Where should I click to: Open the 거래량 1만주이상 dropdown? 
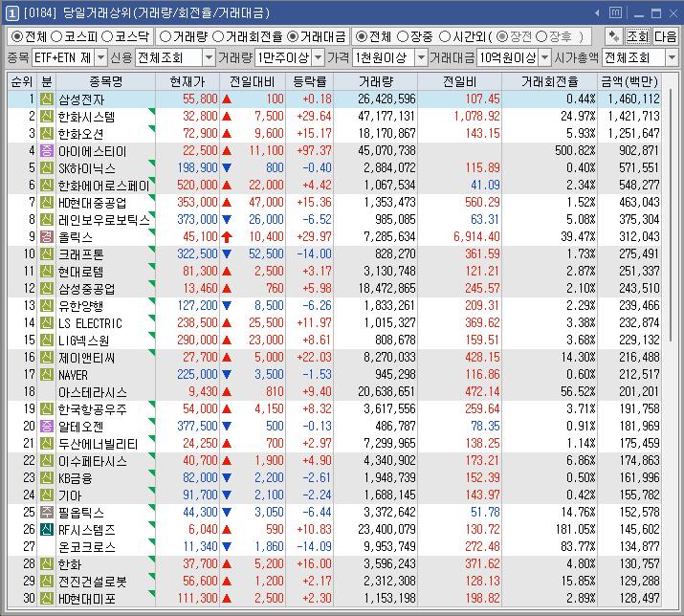click(319, 57)
